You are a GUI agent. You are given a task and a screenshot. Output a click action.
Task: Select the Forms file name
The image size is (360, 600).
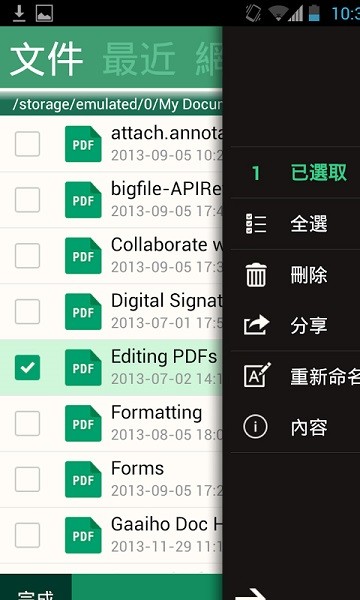pos(137,468)
